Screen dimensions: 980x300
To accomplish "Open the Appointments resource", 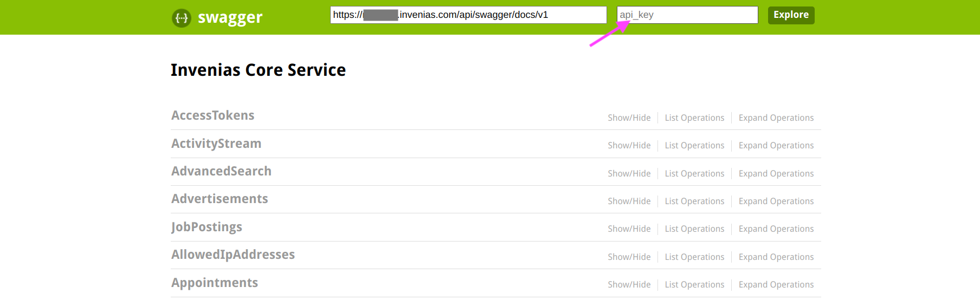I will click(215, 283).
